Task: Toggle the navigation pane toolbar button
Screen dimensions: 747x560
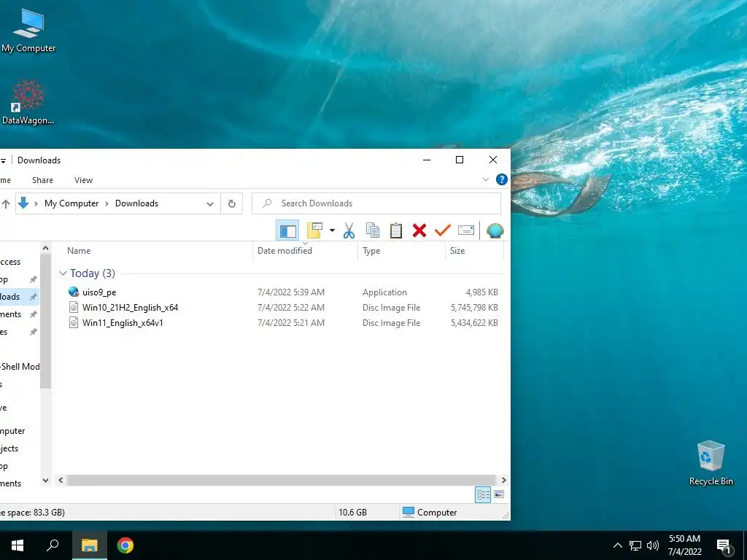Action: point(287,230)
